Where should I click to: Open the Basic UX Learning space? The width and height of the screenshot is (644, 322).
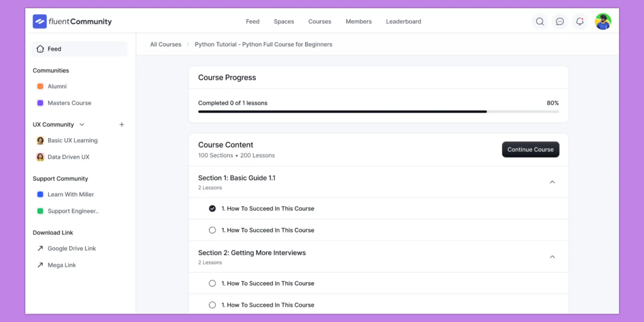73,140
